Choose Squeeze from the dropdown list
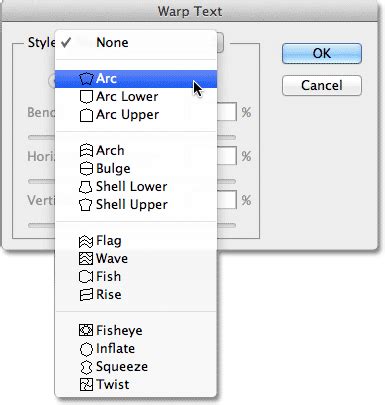The height and width of the screenshot is (405, 385). pos(136,367)
